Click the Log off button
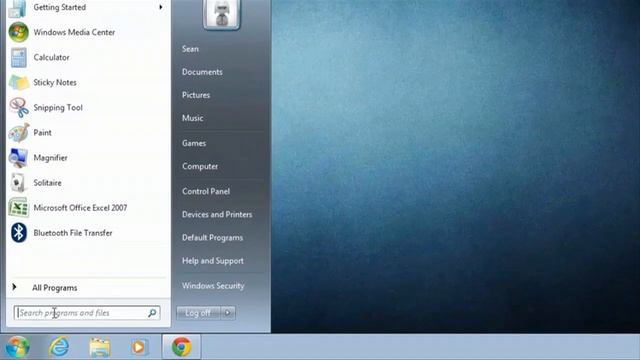The height and width of the screenshot is (360, 640). (198, 313)
